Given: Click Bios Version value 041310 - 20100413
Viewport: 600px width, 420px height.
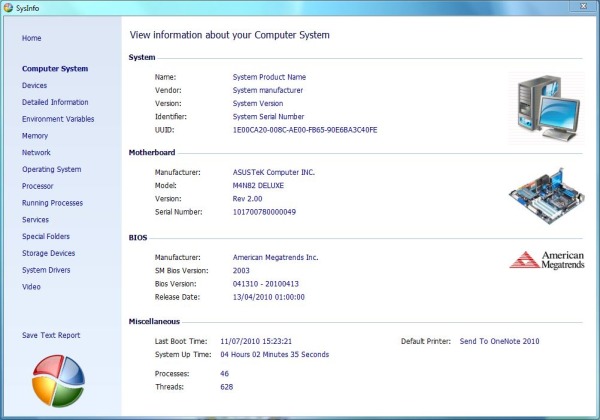Looking at the screenshot, I should [266, 284].
